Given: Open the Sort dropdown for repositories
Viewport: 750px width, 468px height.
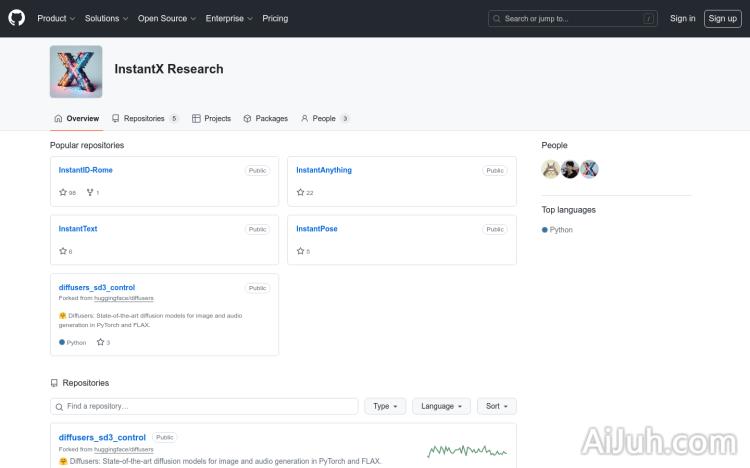Looking at the screenshot, I should (x=496, y=406).
